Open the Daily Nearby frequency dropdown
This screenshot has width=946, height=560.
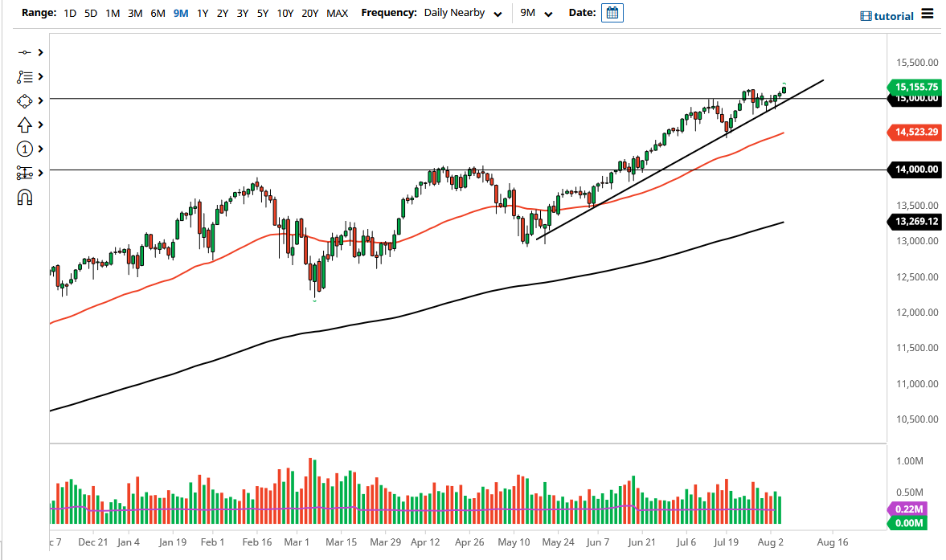pos(458,13)
